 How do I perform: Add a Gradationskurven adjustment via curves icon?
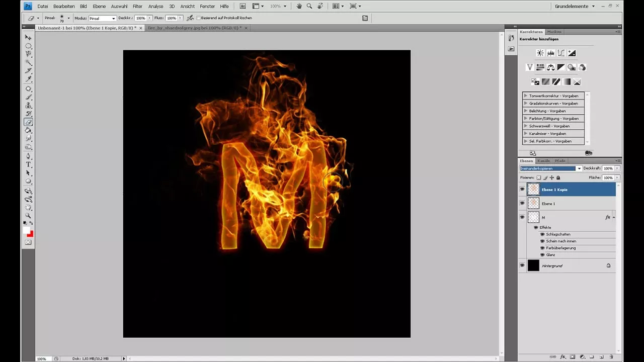561,53
